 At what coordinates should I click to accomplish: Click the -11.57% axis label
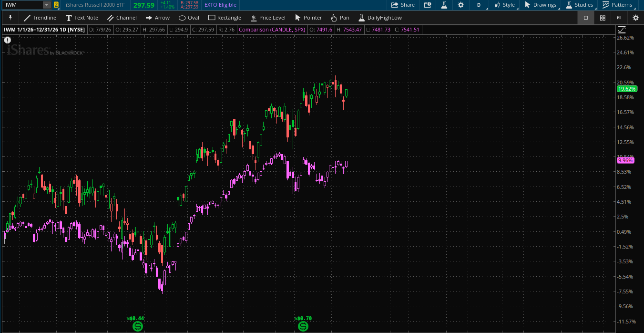(x=626, y=322)
